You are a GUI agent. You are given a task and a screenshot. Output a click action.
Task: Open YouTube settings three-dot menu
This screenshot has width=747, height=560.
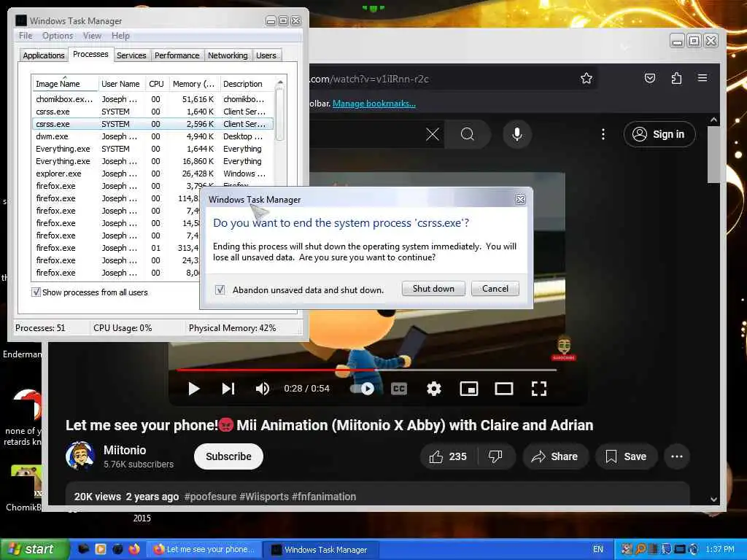(x=603, y=134)
